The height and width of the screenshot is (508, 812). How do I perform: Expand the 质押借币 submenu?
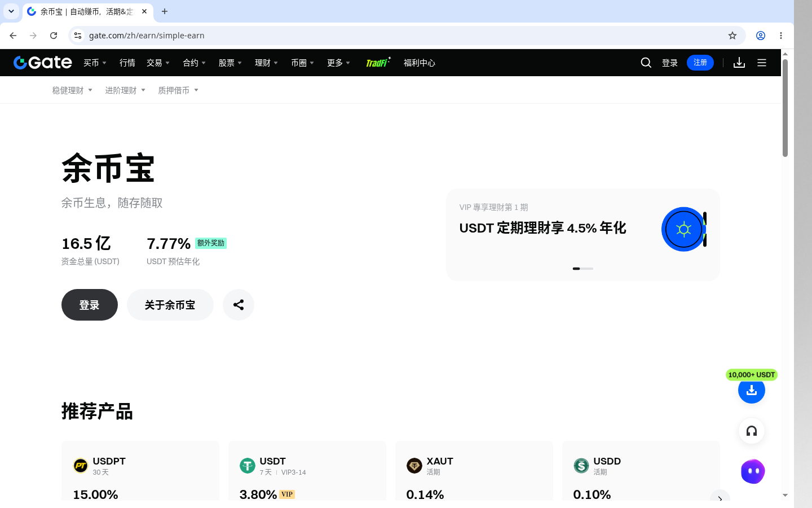[x=178, y=90]
